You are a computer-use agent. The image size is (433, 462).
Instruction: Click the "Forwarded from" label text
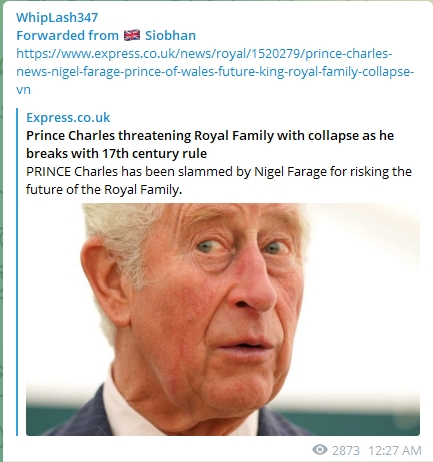67,35
